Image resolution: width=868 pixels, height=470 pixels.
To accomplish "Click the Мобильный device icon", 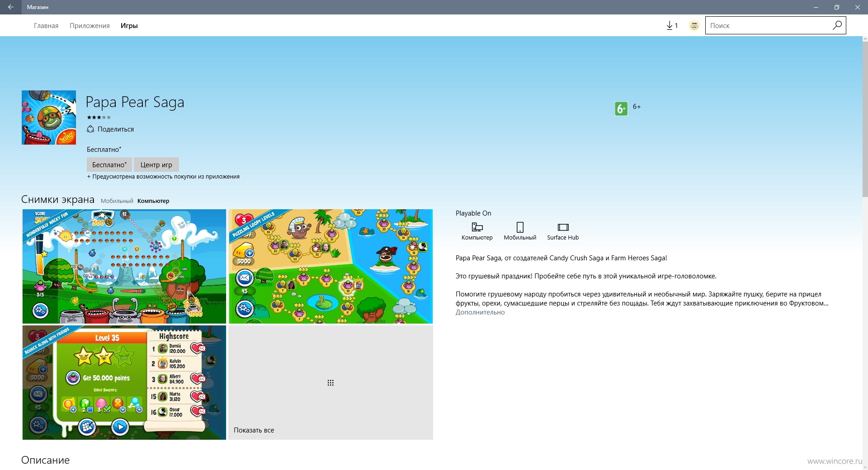I will tap(520, 227).
